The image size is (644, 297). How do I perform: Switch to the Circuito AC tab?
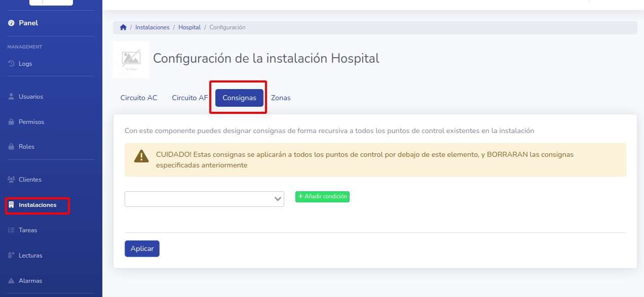(x=139, y=97)
